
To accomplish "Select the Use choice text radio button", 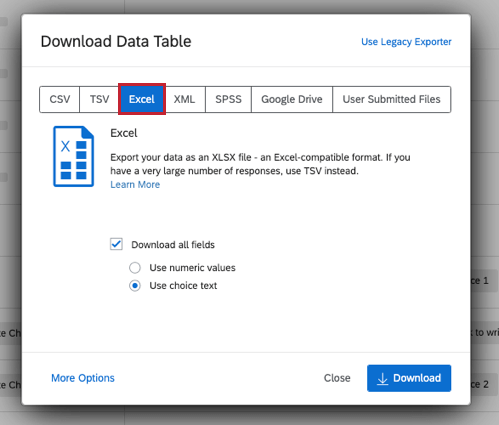I will pos(135,286).
